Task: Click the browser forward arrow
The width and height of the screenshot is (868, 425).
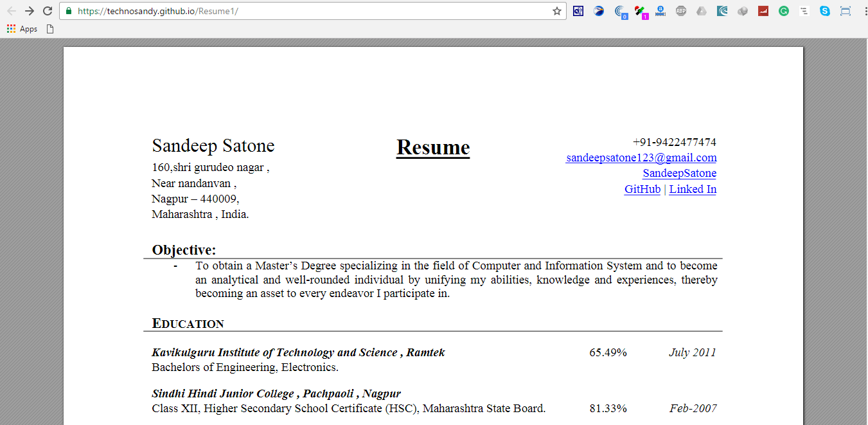Action: pos(29,11)
